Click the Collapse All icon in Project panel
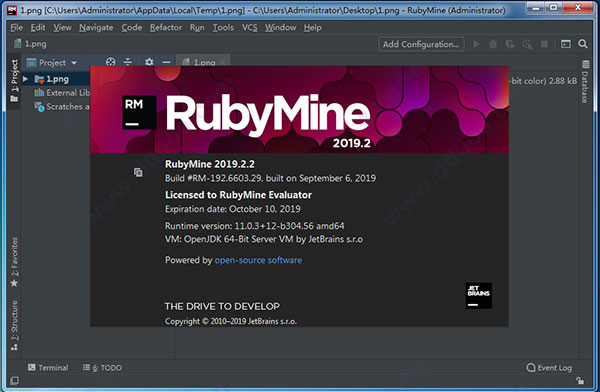 [x=128, y=62]
